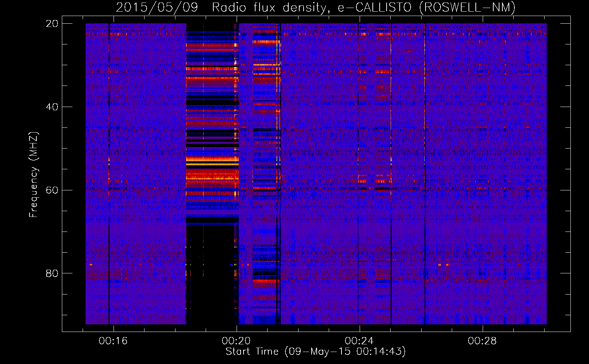Click the plot title '2015/05/09 Radio flux density'
Viewport: 589px width, 364px height.
(x=316, y=7)
